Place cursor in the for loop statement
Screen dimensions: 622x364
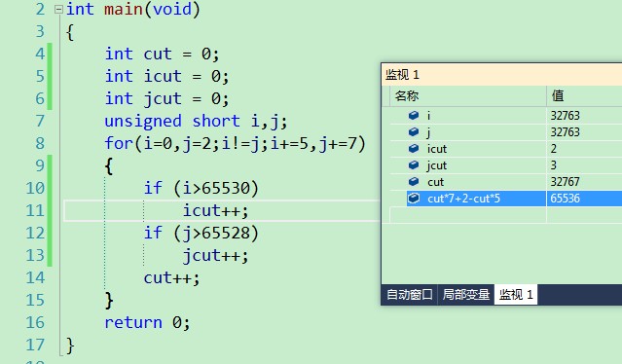(x=235, y=143)
